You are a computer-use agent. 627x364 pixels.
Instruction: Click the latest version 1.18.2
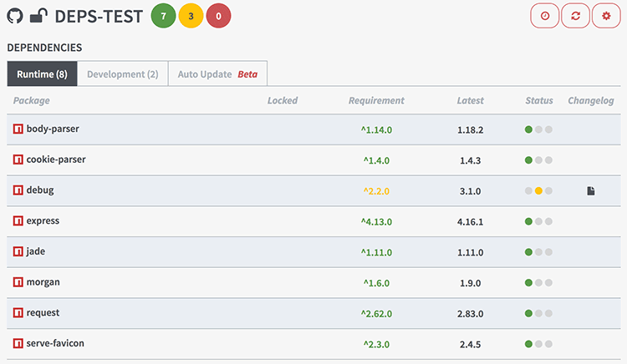[x=470, y=129]
